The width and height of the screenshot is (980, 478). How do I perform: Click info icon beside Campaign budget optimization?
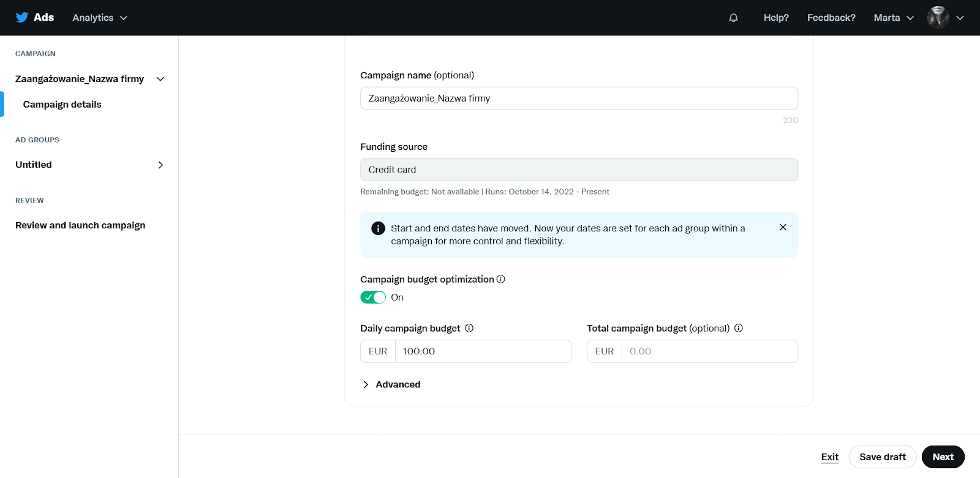coord(500,279)
